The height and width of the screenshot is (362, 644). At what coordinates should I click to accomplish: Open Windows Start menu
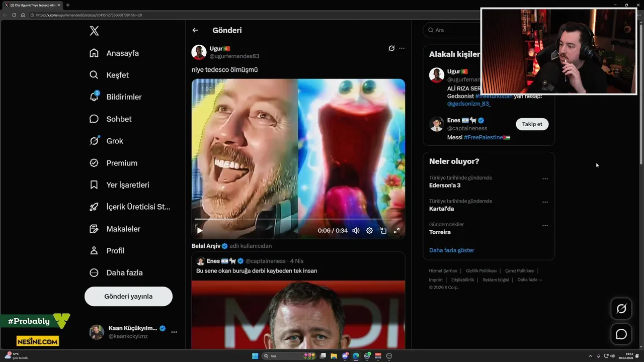coord(255,356)
